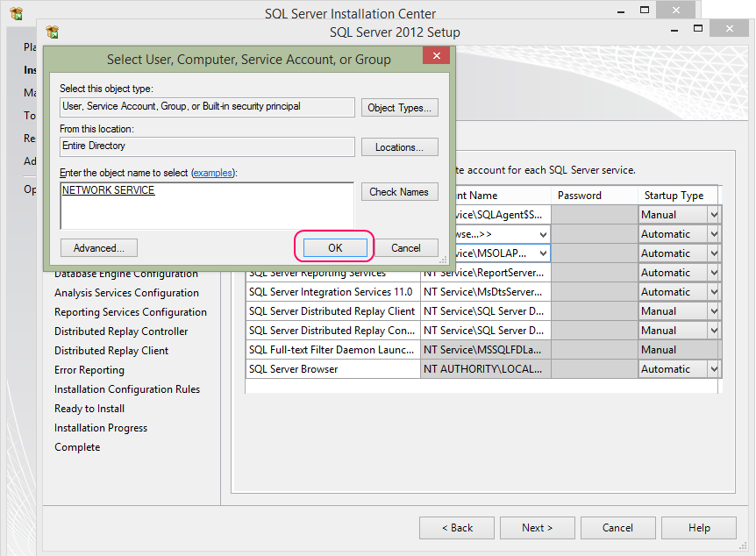The image size is (756, 556).
Task: Select the Complete step in sidebar
Action: click(77, 447)
